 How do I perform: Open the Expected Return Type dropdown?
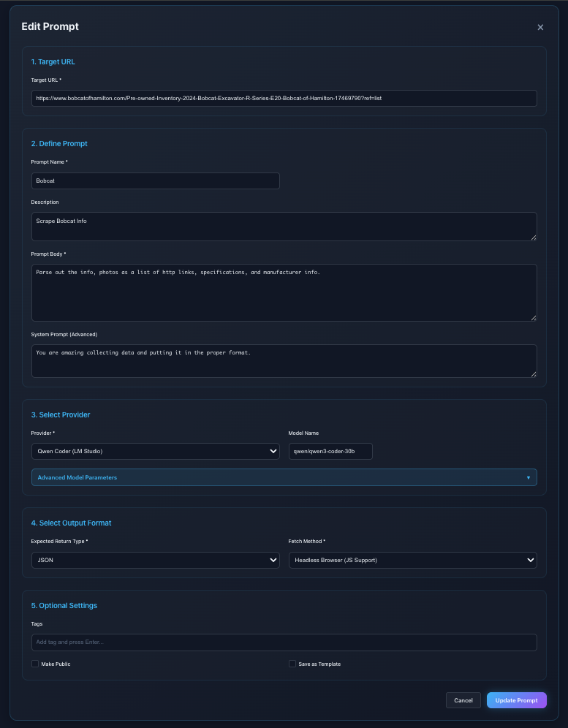(x=155, y=560)
